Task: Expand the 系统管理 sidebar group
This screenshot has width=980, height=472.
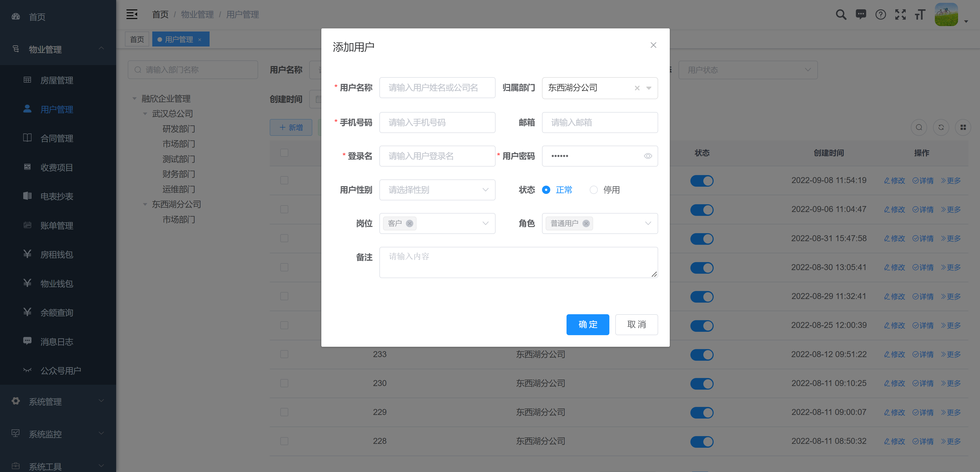Action: [x=58, y=402]
